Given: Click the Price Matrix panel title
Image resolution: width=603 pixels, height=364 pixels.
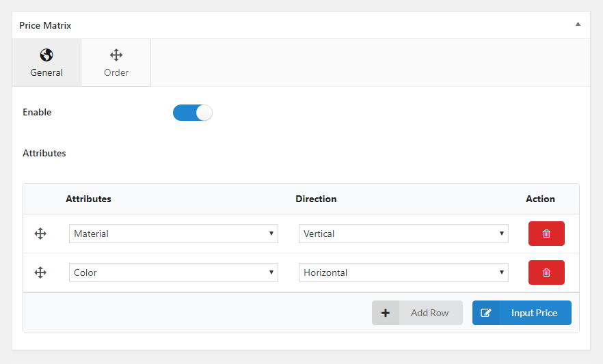Looking at the screenshot, I should pyautogui.click(x=45, y=25).
